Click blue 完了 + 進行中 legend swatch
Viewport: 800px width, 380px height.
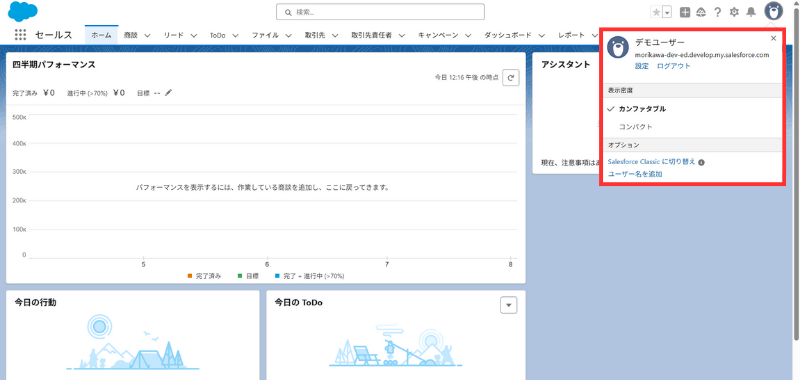coord(277,276)
